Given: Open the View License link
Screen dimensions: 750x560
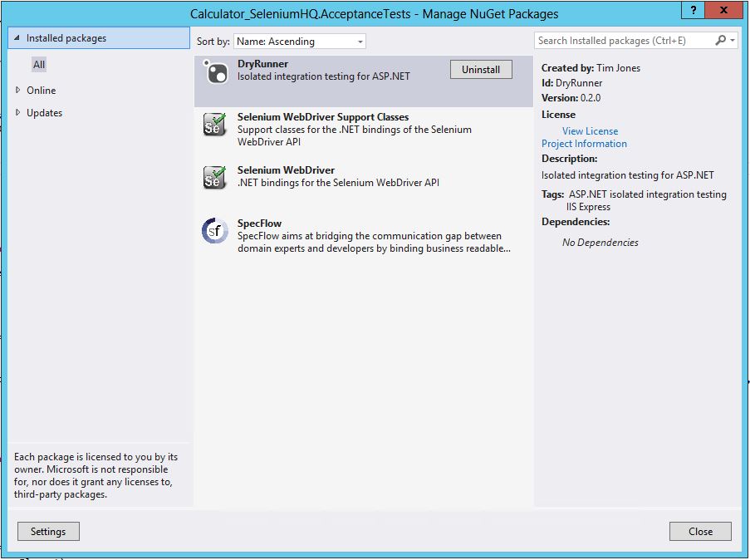Looking at the screenshot, I should tap(590, 130).
